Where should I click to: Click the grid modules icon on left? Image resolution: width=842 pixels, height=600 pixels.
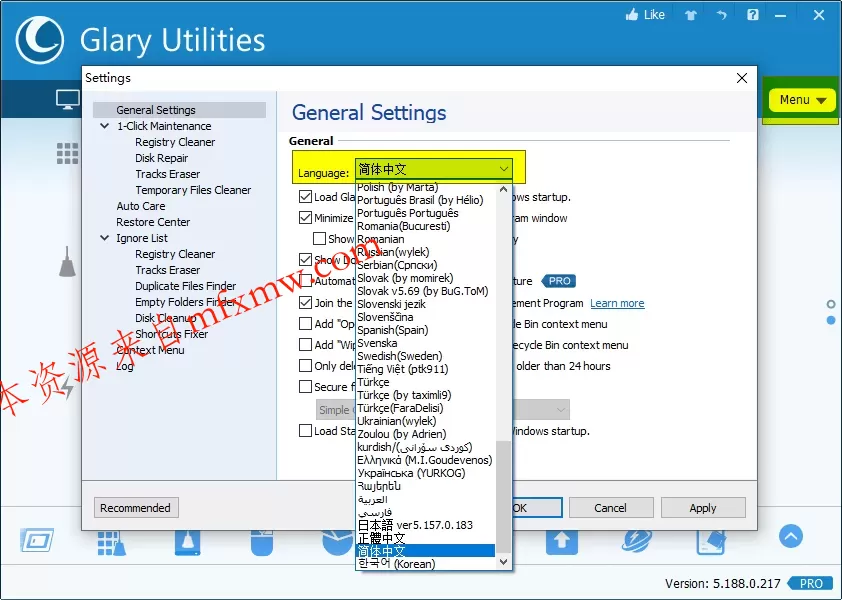coord(68,153)
